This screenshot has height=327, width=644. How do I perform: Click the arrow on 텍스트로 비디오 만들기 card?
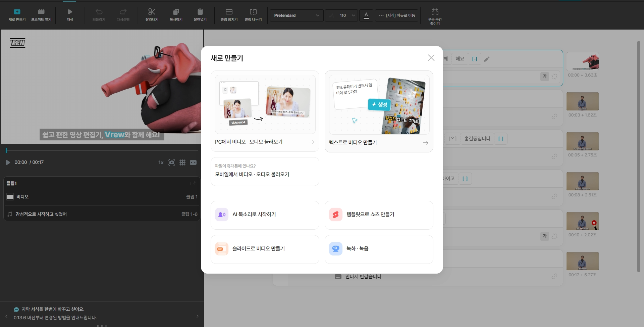426,143
